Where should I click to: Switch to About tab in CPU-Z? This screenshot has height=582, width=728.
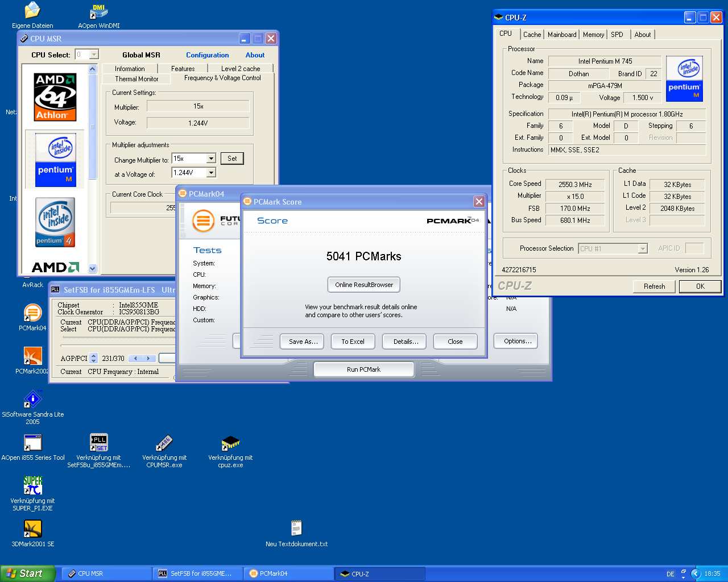pyautogui.click(x=643, y=35)
